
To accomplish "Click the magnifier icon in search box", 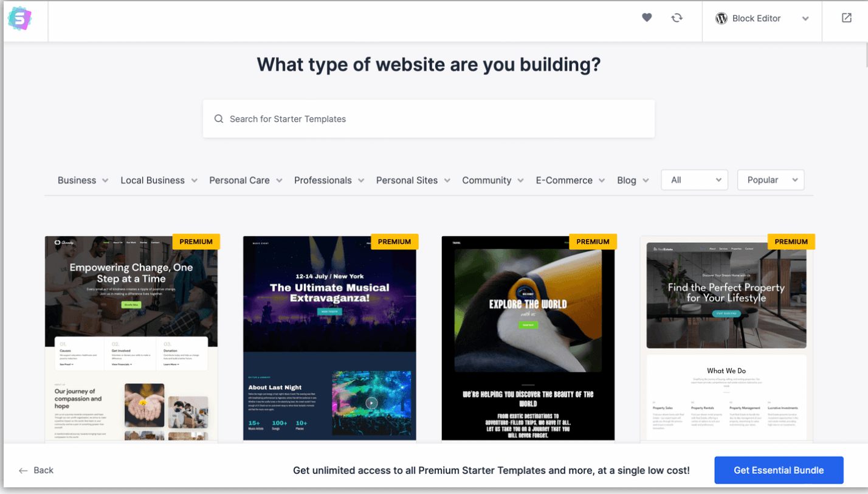I will coord(219,119).
